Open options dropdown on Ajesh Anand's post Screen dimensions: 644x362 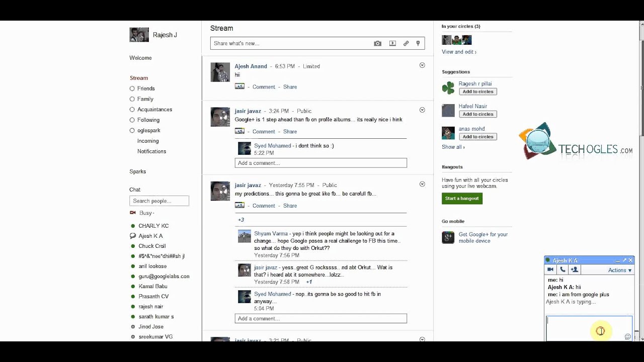point(422,65)
